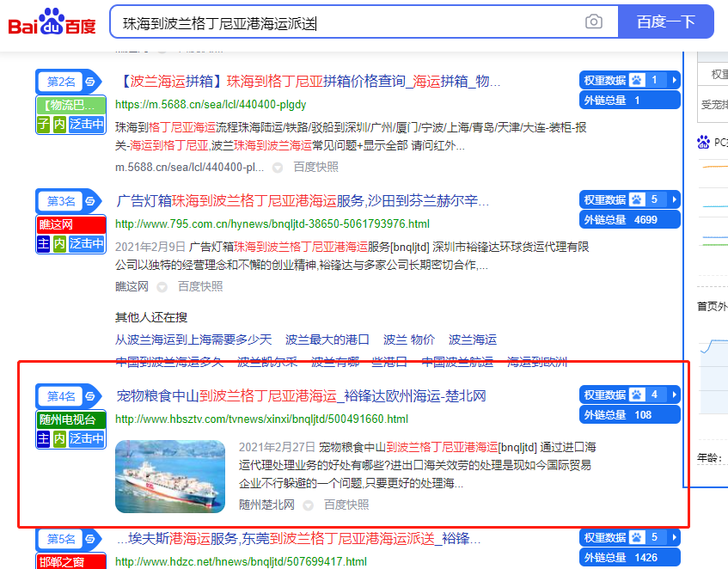This screenshot has width=728, height=569.
Task: Search 波兰最大的港口 suggestion
Action: [x=327, y=340]
